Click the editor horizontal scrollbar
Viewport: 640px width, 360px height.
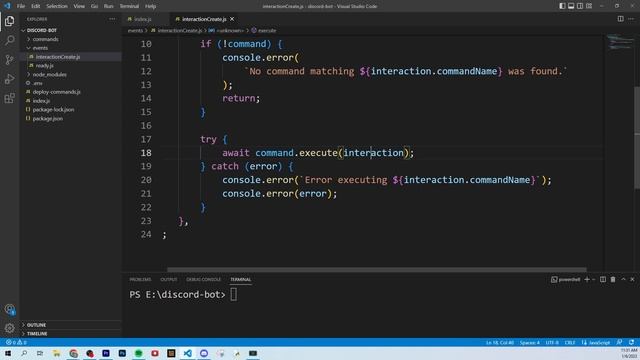coord(377,270)
